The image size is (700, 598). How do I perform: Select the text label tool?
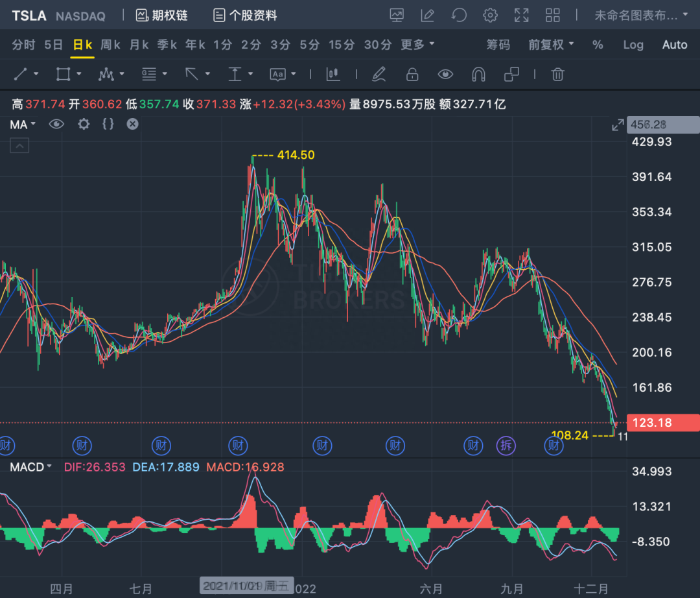coord(277,74)
